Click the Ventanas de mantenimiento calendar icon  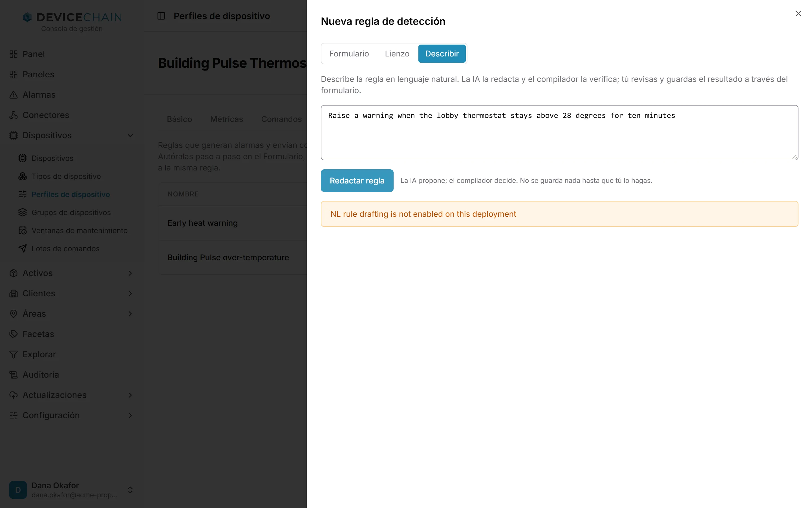click(x=23, y=231)
